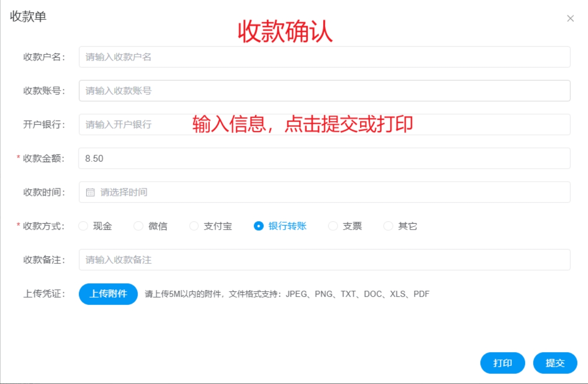Viewport: 588px width, 384px height.
Task: Click the 上传凭证 label text
Action: click(44, 294)
